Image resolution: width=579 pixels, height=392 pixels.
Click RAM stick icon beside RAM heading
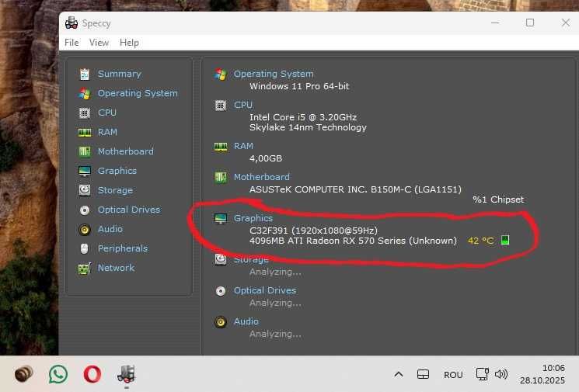coord(221,147)
